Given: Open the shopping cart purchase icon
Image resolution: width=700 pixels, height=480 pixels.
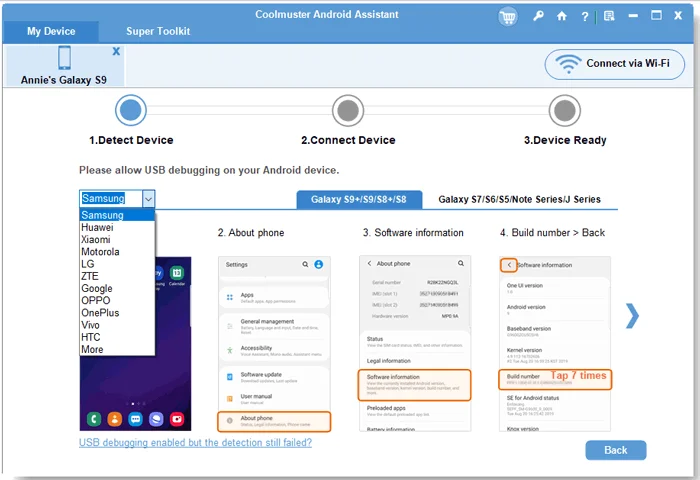Looking at the screenshot, I should [508, 17].
